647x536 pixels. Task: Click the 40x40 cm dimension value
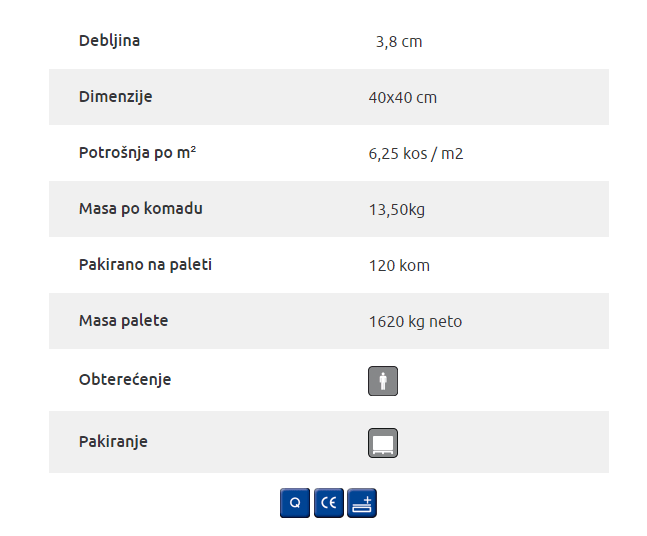tap(403, 98)
